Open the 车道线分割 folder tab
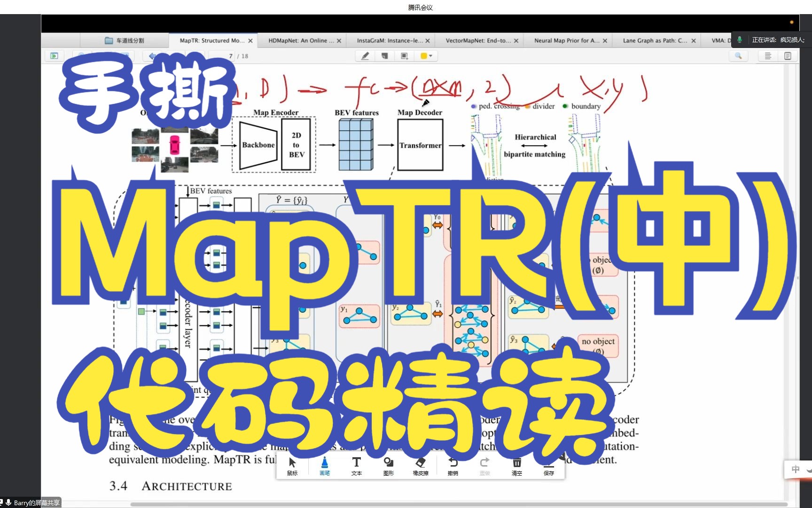Viewport: 812px width, 508px height. [125, 40]
